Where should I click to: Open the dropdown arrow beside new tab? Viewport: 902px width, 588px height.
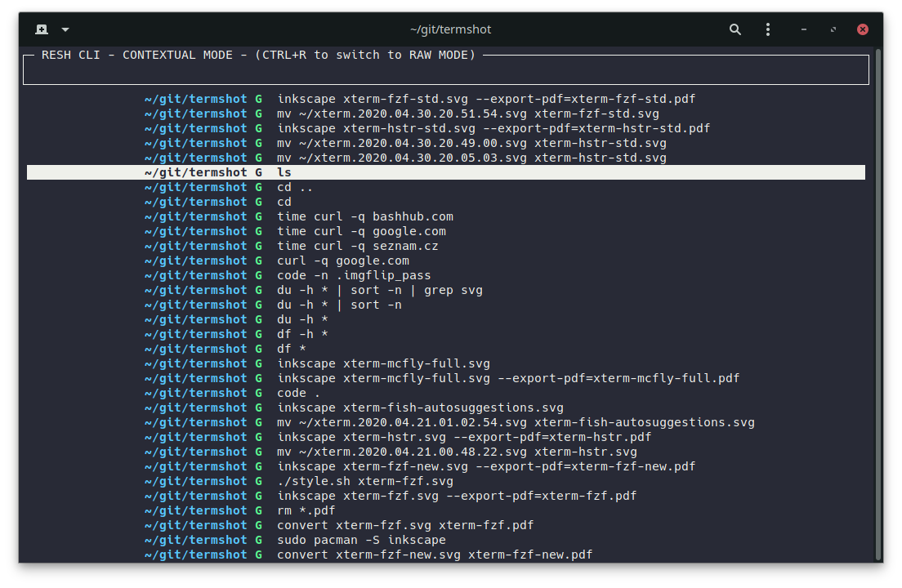65,29
